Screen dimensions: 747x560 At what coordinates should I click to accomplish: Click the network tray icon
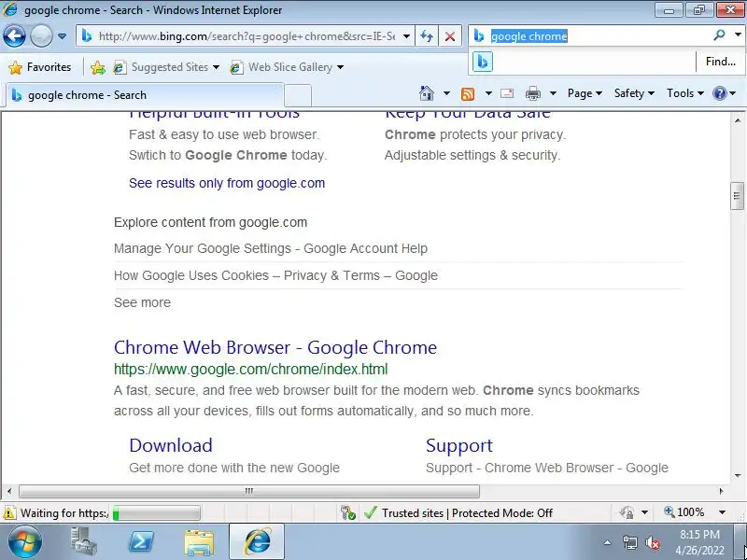click(629, 542)
